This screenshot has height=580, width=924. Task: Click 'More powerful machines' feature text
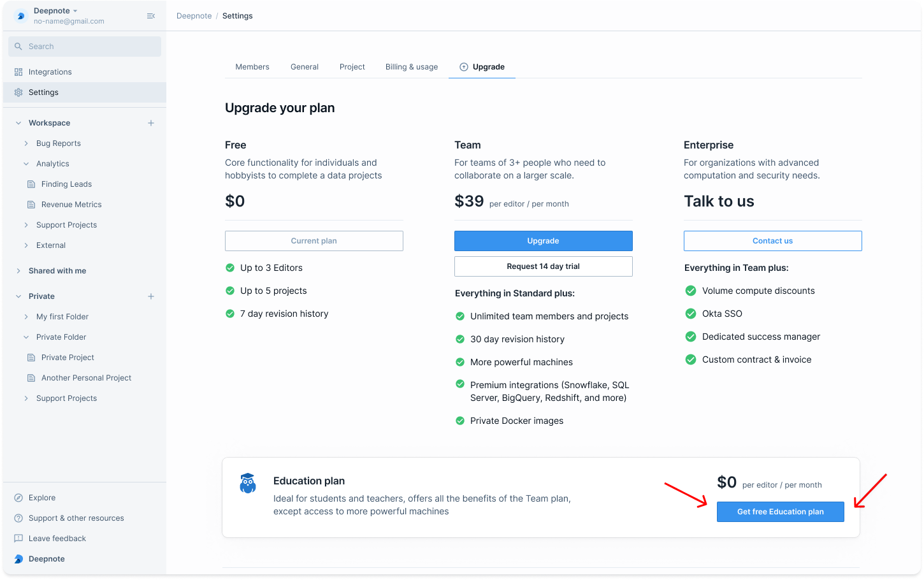point(521,362)
